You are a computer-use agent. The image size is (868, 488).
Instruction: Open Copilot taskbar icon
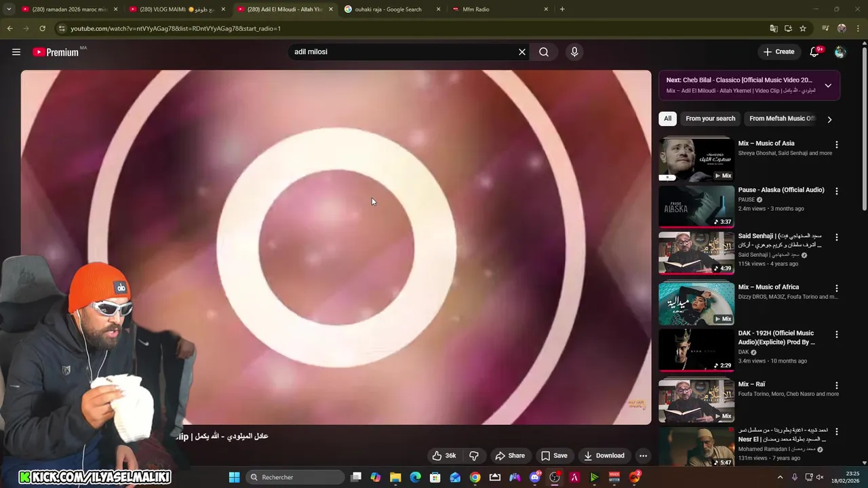tap(376, 477)
